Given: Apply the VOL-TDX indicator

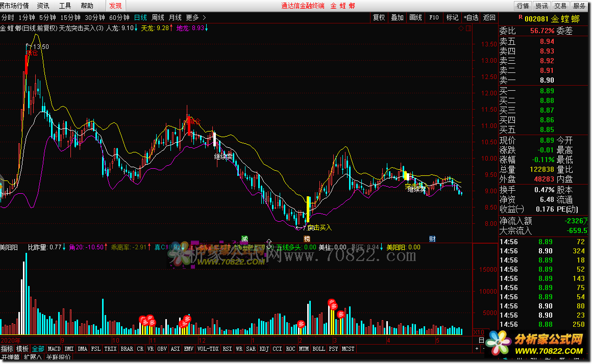Looking at the screenshot, I should (x=208, y=349).
